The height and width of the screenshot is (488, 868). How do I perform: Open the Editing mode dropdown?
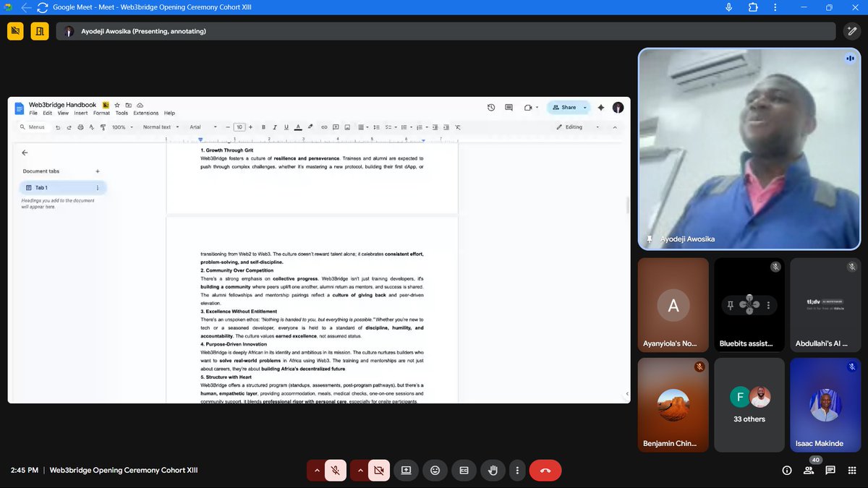point(578,127)
